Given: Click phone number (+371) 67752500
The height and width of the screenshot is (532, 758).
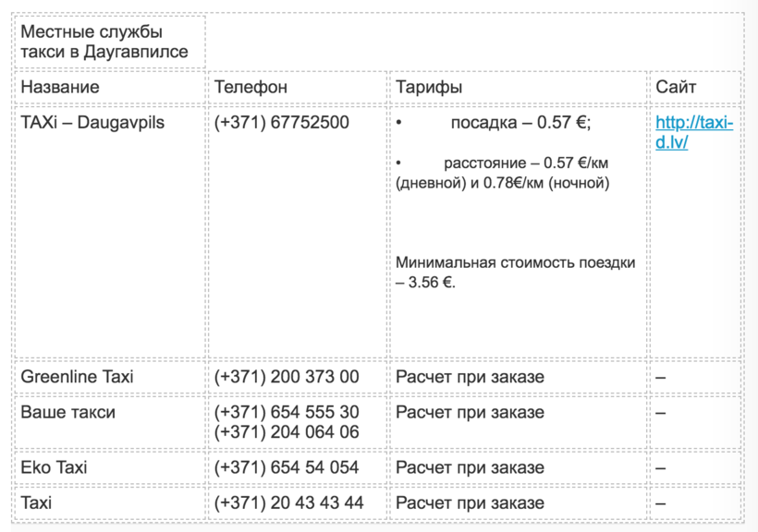Looking at the screenshot, I should (281, 122).
